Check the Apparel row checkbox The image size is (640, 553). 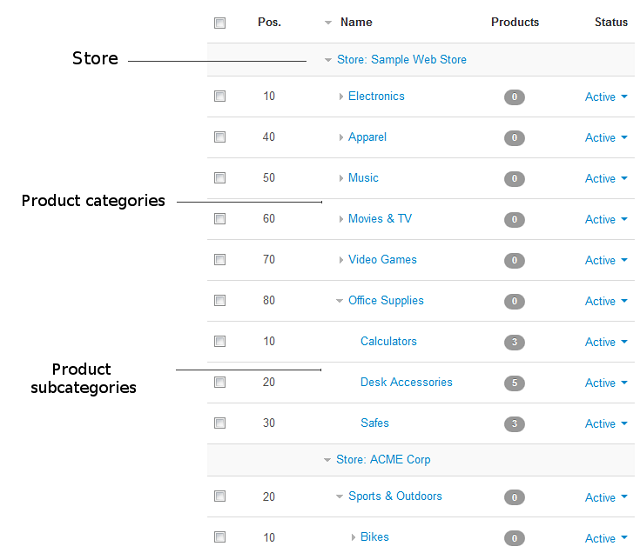[x=220, y=137]
